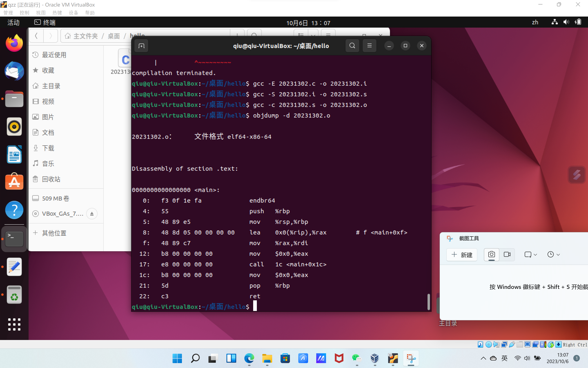The width and height of the screenshot is (588, 368).
Task: Open Microsoft Store from the taskbar
Action: pyautogui.click(x=285, y=358)
